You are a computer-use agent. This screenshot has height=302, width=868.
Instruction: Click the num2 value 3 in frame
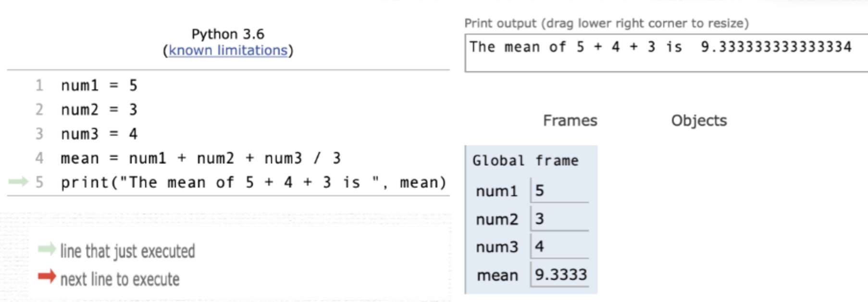[559, 219]
